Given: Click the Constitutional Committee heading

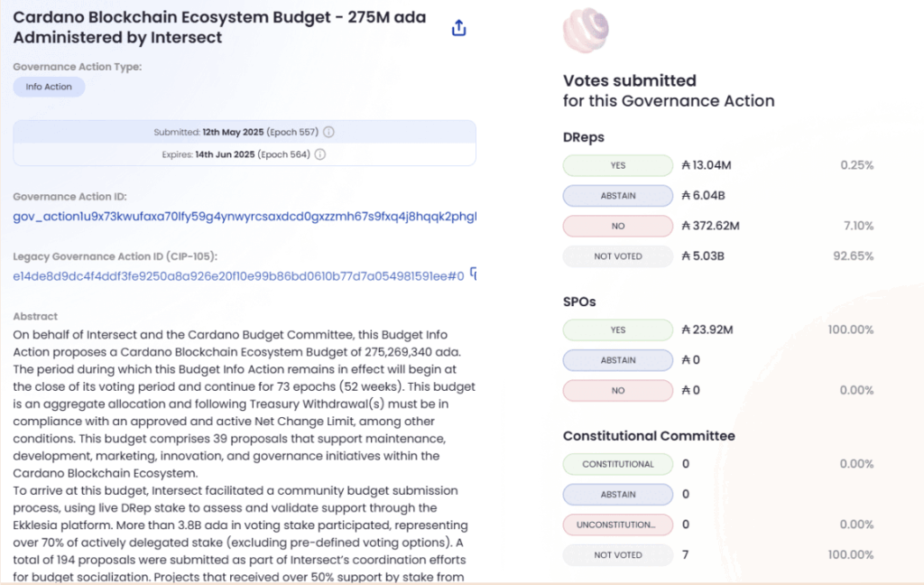Looking at the screenshot, I should click(649, 436).
